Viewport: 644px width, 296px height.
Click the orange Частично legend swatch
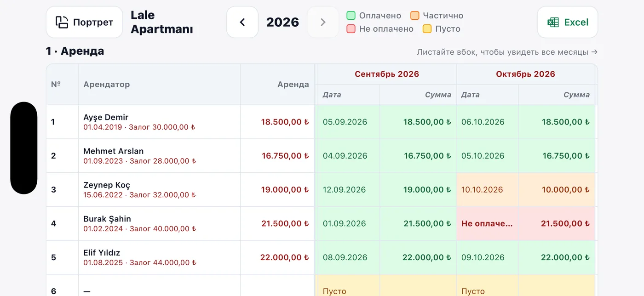[x=415, y=16]
